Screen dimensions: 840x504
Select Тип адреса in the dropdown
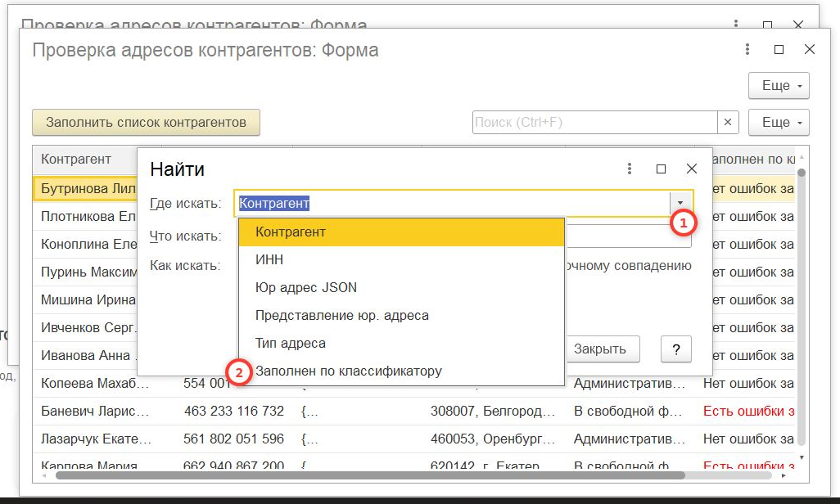click(x=290, y=344)
